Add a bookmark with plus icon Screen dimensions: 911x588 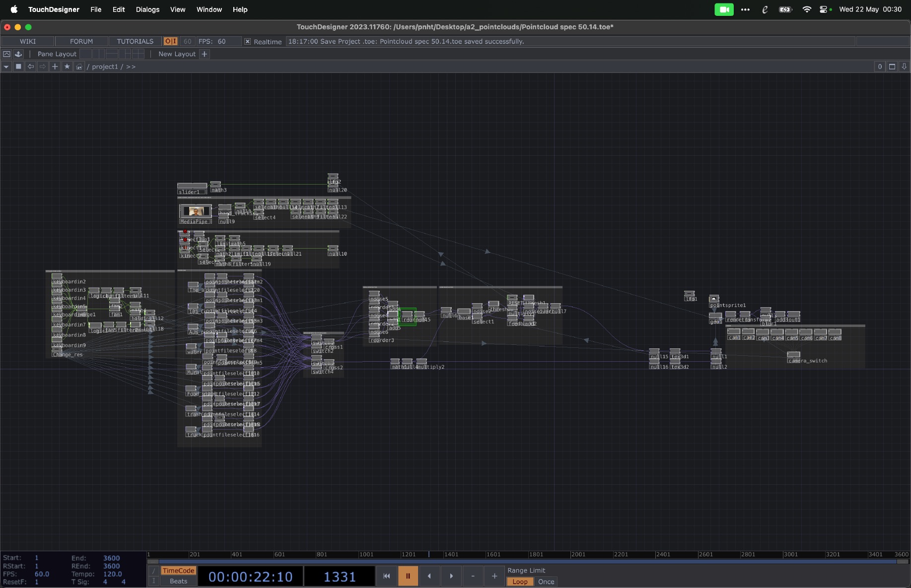tap(55, 66)
